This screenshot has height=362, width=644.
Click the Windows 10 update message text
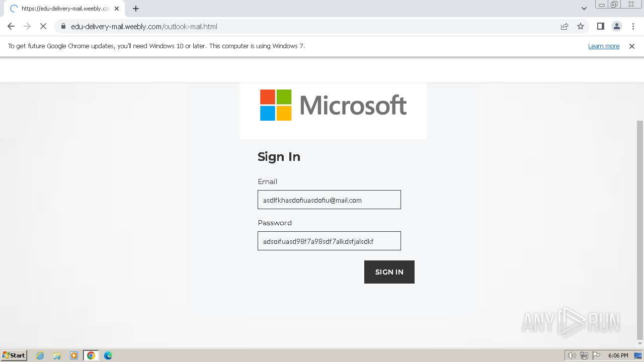pos(156,46)
